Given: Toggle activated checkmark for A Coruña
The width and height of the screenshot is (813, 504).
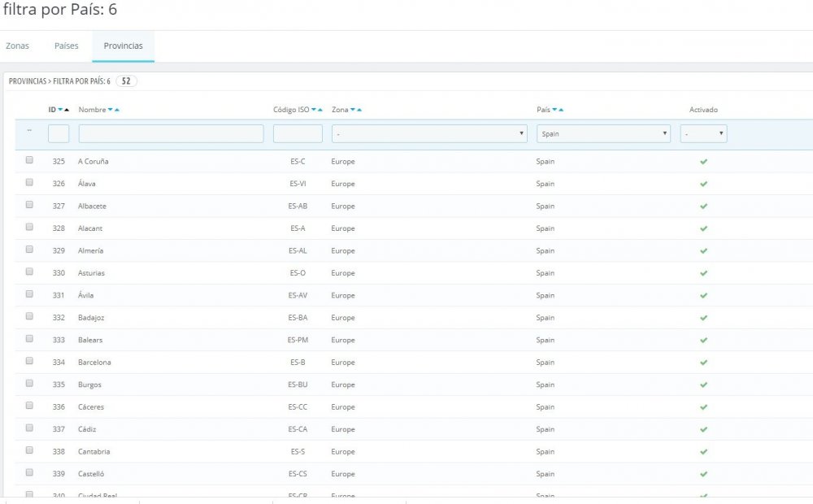Looking at the screenshot, I should point(703,162).
